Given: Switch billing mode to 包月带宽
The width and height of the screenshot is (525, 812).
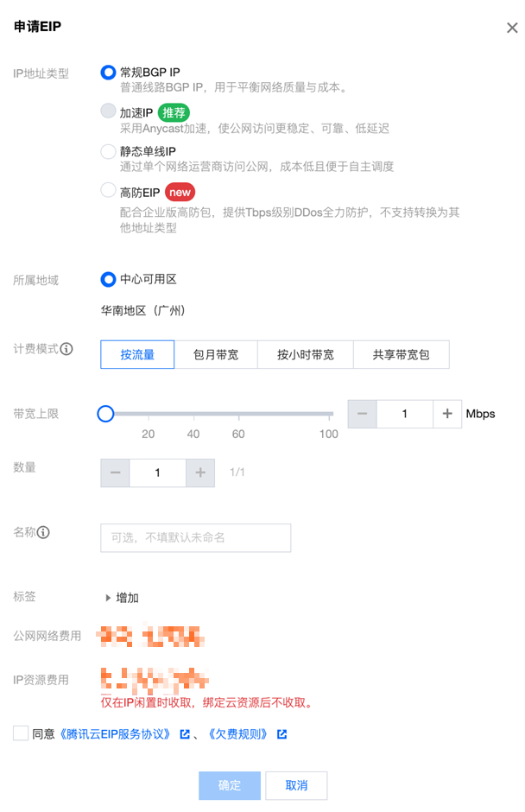Looking at the screenshot, I should tap(216, 355).
